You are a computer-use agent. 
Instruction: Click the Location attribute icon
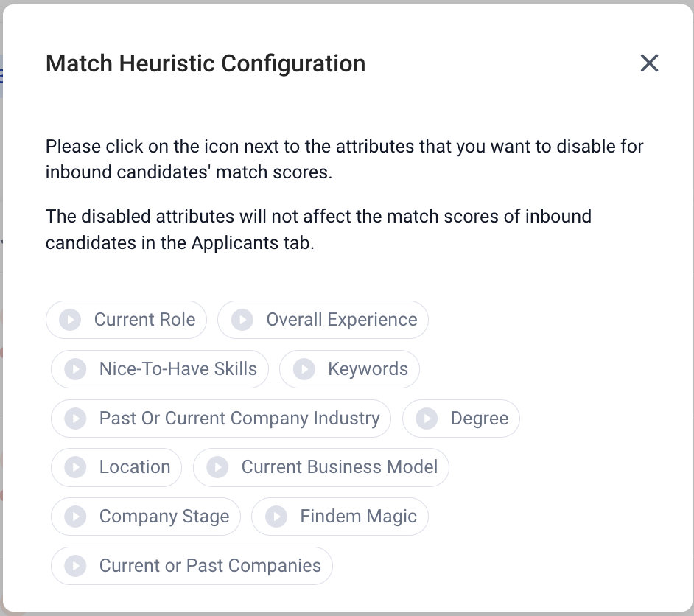pyautogui.click(x=75, y=467)
